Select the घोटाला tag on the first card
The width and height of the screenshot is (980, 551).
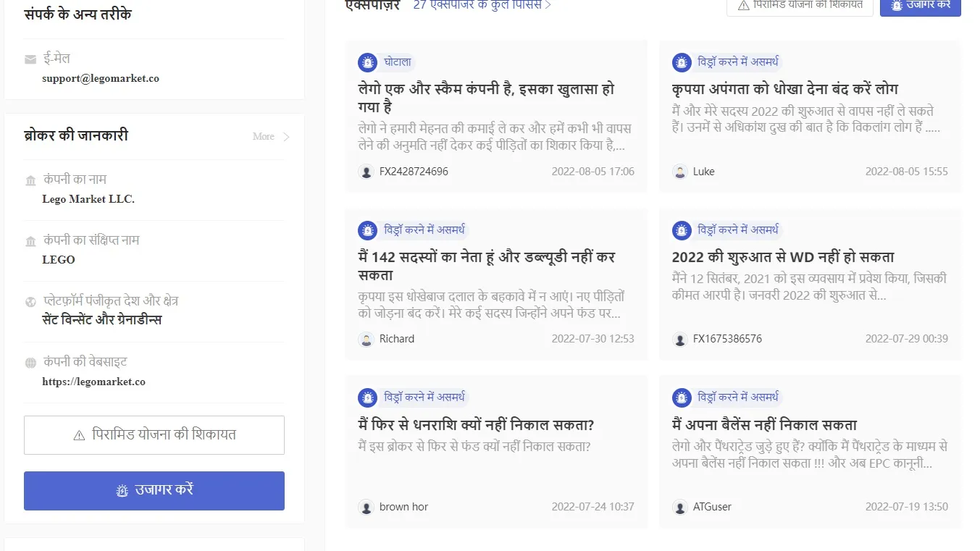tap(398, 62)
